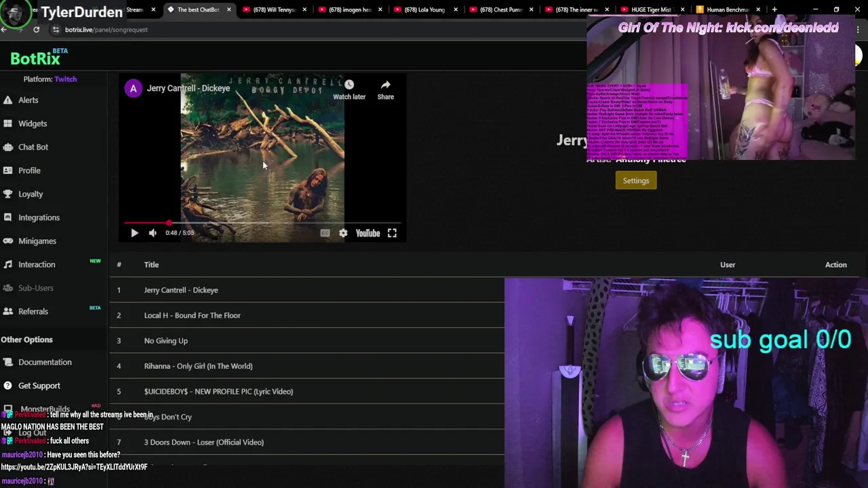Select queue row 3 Doors Down - Loser
Screen dimensions: 868x488
coord(307,442)
